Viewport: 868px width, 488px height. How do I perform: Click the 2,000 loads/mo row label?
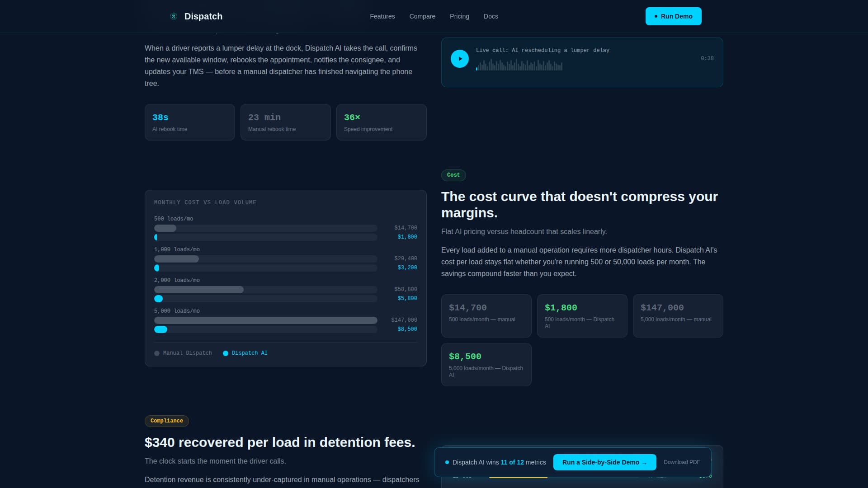pyautogui.click(x=177, y=280)
